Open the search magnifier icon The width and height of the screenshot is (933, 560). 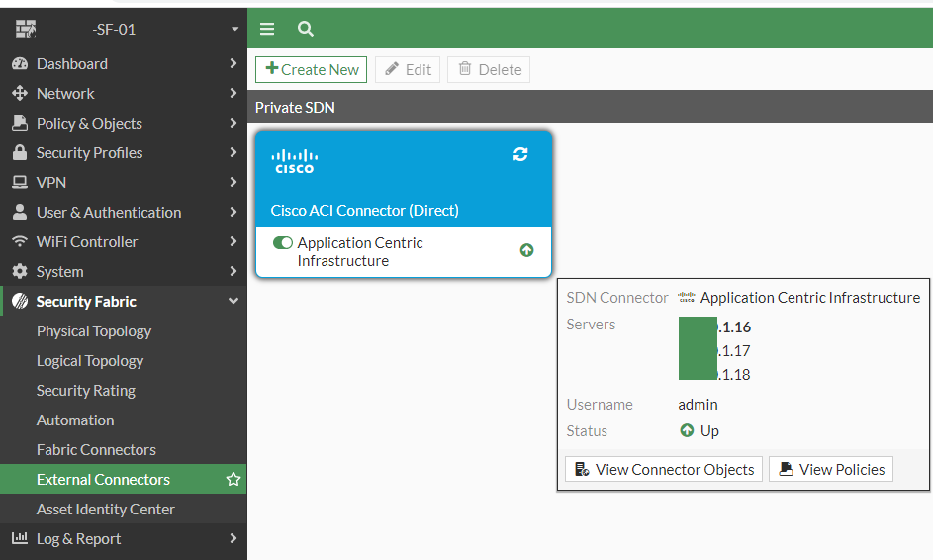tap(306, 30)
